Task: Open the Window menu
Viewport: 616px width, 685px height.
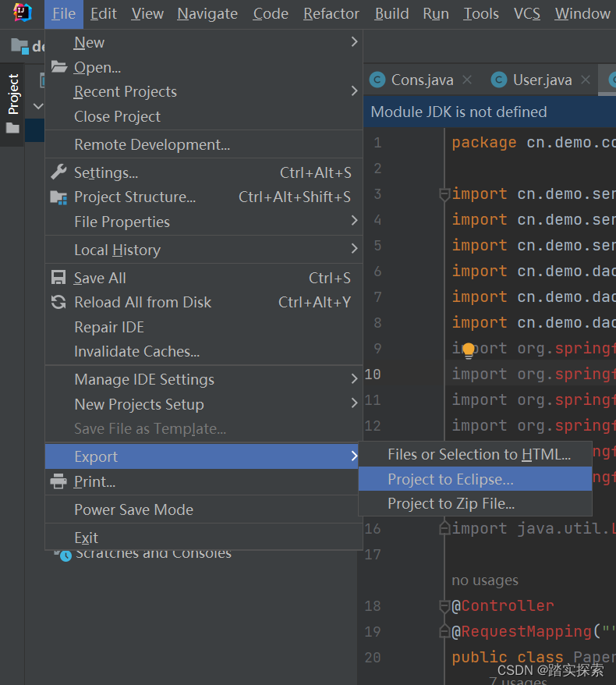Action: [582, 14]
